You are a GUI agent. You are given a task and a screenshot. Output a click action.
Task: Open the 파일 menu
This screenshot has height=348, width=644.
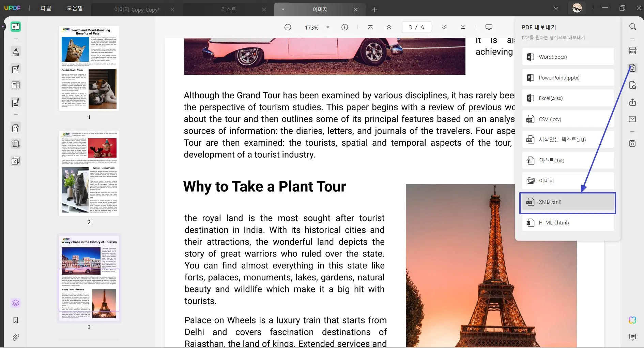tap(46, 8)
